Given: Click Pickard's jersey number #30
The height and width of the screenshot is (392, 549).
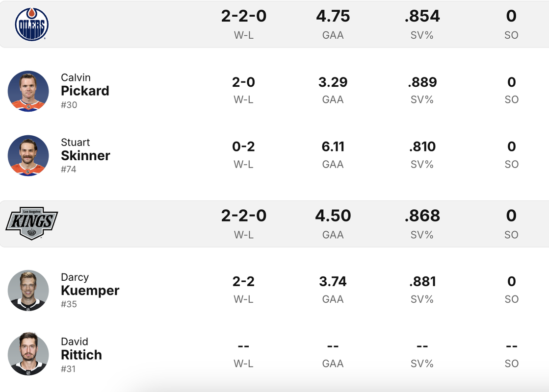Looking at the screenshot, I should [69, 105].
